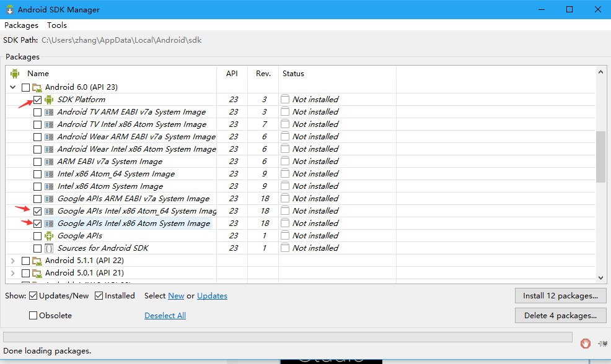Click the API column header

(x=232, y=74)
